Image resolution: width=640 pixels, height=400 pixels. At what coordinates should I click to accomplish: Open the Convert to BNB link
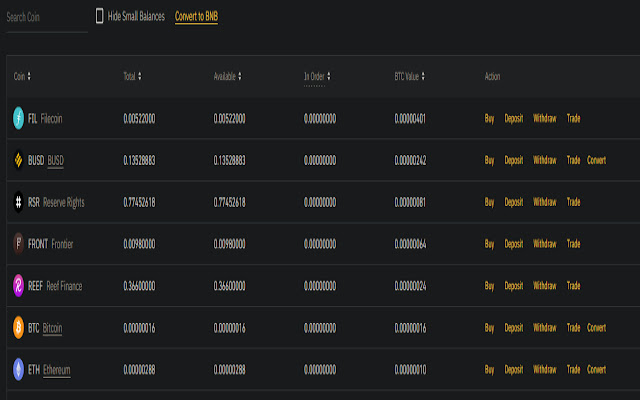pos(196,16)
